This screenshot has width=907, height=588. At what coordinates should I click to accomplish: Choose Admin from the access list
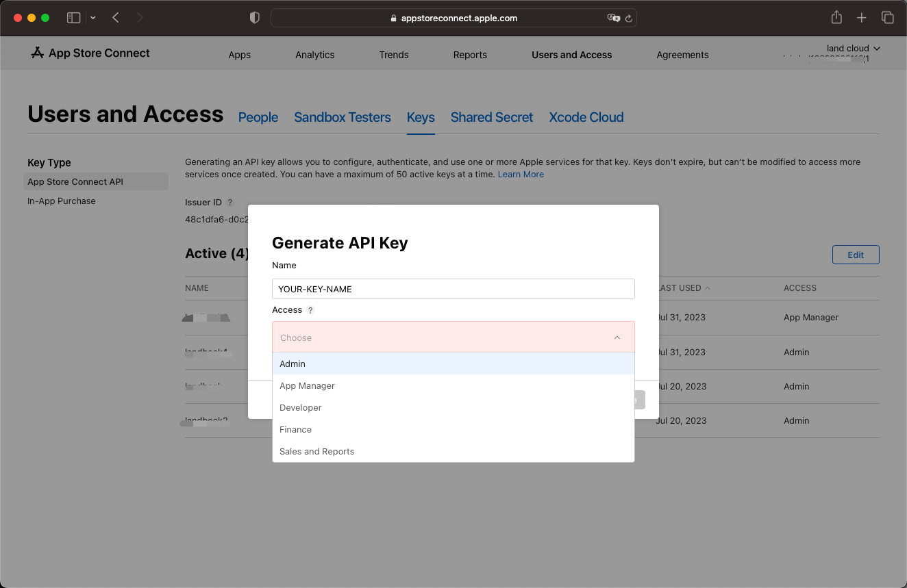(453, 363)
